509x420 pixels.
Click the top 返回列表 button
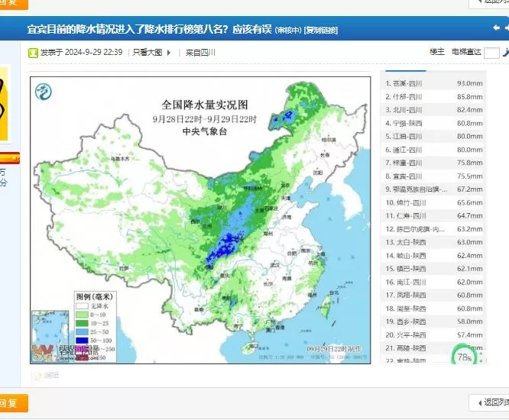[x=490, y=2]
